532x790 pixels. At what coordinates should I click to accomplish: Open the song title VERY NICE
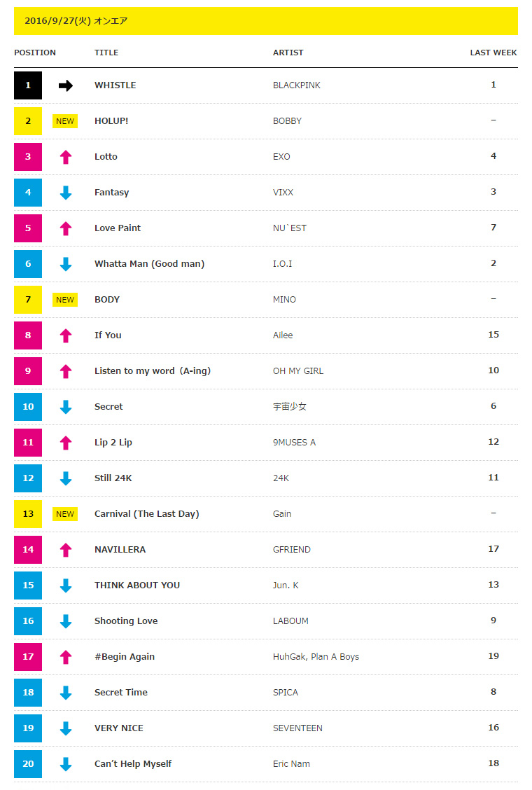pos(119,728)
